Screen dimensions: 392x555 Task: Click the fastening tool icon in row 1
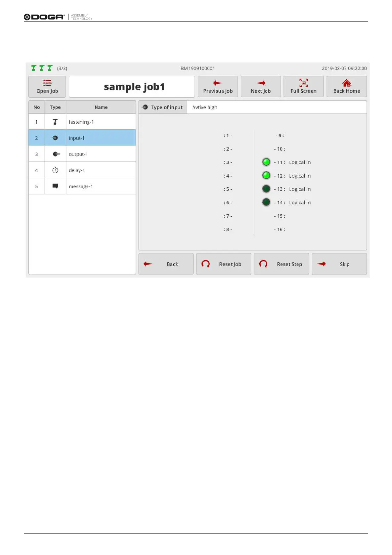[x=55, y=122]
